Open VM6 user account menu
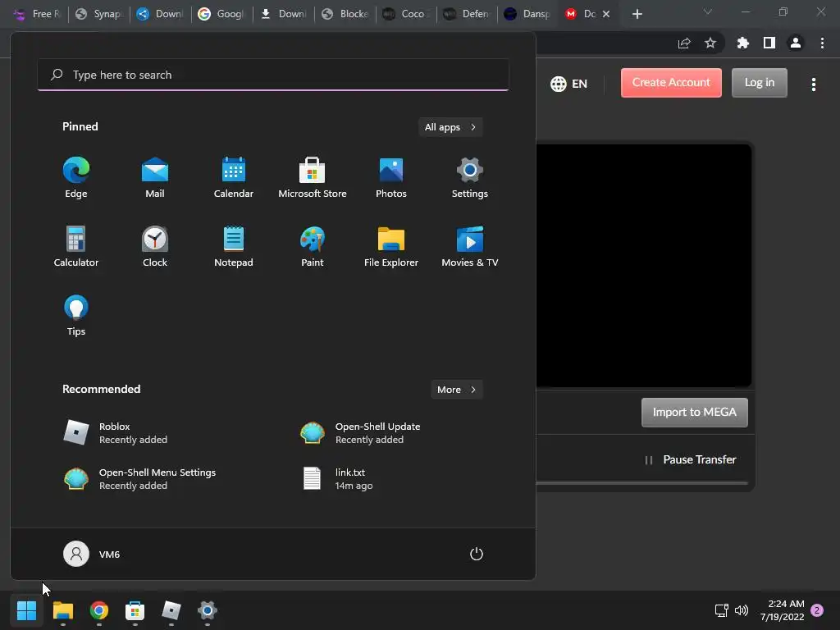840x630 pixels. [x=92, y=554]
